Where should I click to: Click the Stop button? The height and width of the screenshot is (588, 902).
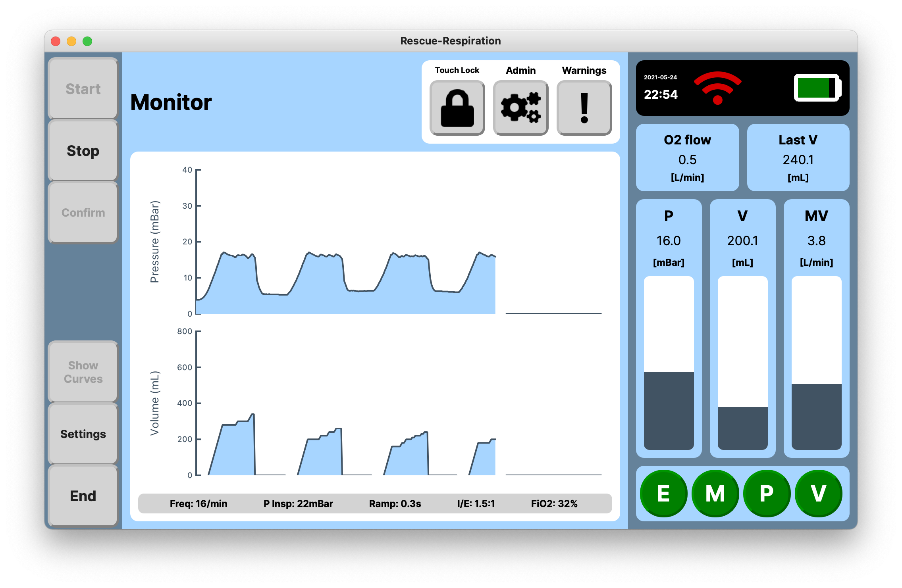coord(83,150)
